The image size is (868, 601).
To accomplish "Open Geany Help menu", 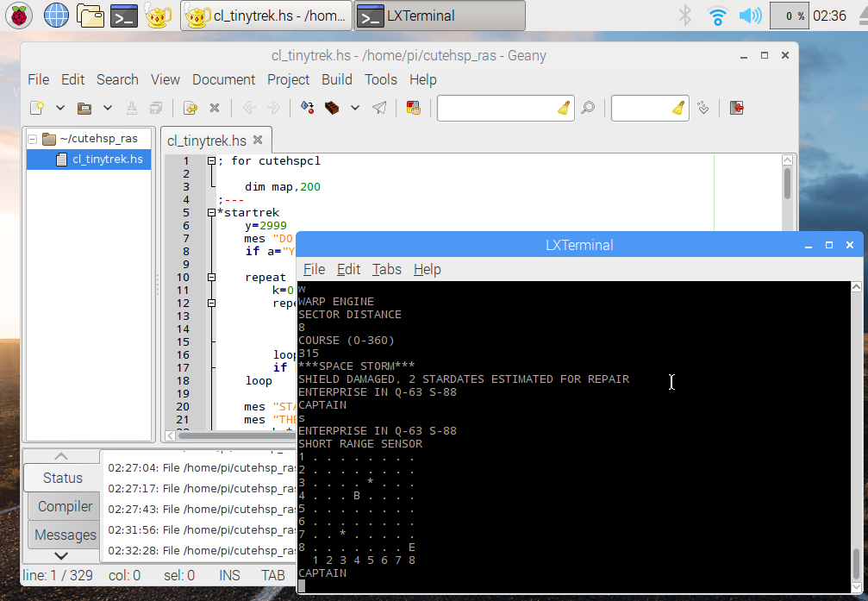I will [x=423, y=80].
